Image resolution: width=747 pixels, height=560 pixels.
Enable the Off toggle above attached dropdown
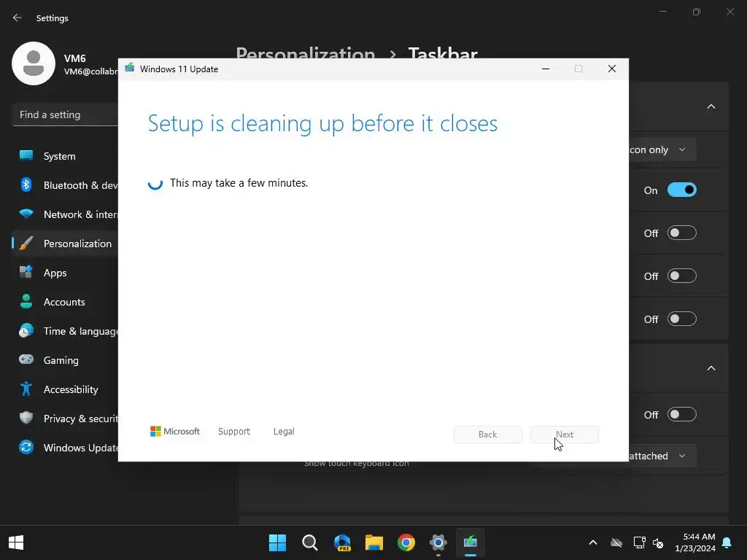[682, 414]
